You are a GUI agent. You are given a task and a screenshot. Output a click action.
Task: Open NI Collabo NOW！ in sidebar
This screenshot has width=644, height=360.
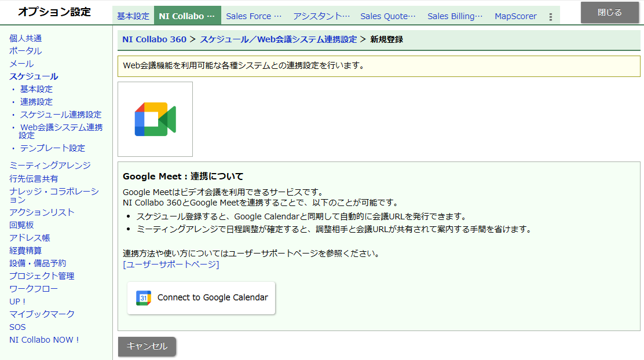tap(44, 340)
